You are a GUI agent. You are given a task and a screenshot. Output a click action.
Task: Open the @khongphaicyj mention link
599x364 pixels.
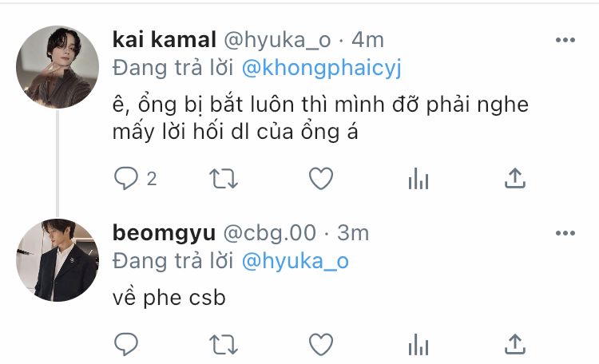pyautogui.click(x=322, y=69)
